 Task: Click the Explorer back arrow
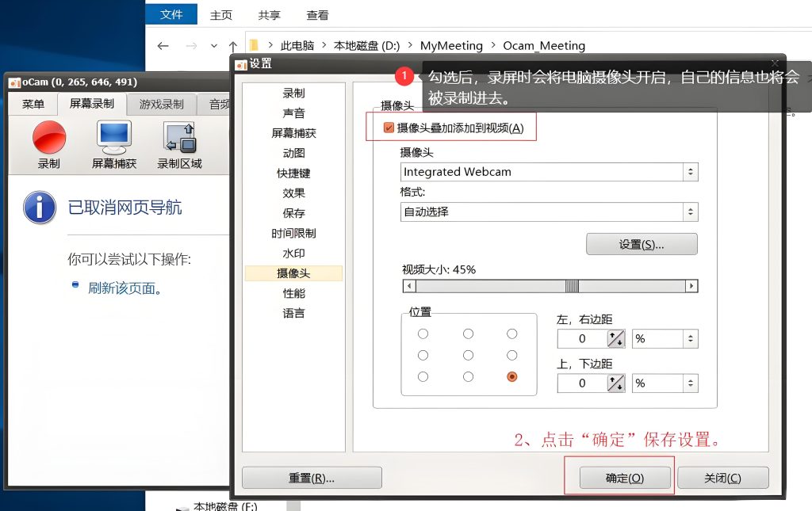(x=163, y=46)
